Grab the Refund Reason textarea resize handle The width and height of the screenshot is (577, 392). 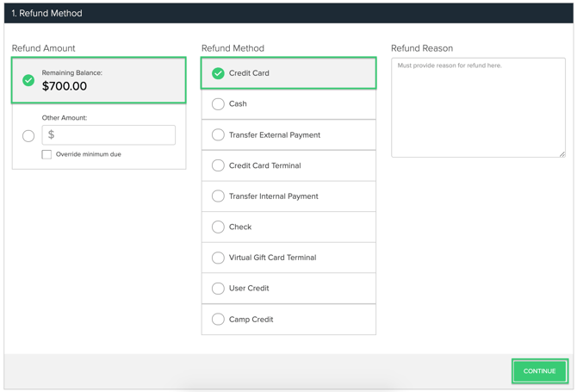[x=561, y=153]
